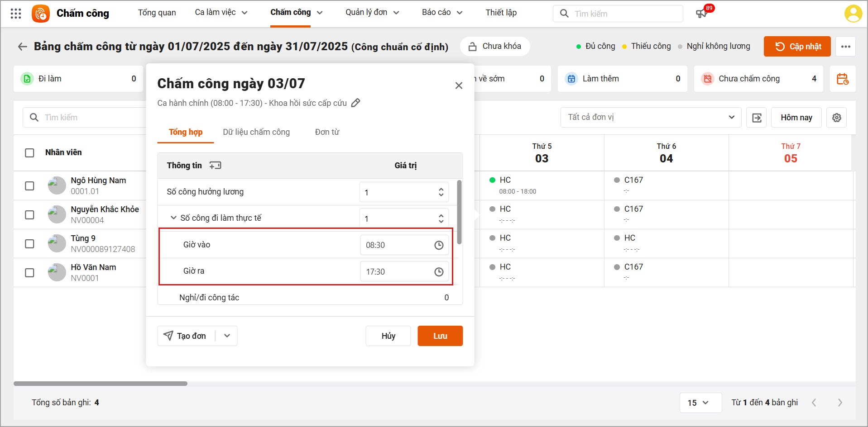Open clock picker for Giờ vào
This screenshot has width=868, height=427.
439,245
